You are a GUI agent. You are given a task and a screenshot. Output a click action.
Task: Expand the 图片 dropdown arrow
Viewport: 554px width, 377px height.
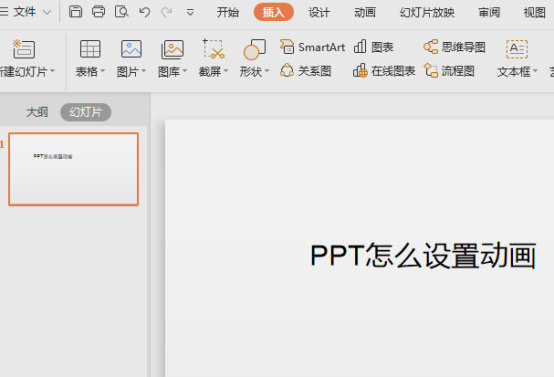pyautogui.click(x=144, y=71)
